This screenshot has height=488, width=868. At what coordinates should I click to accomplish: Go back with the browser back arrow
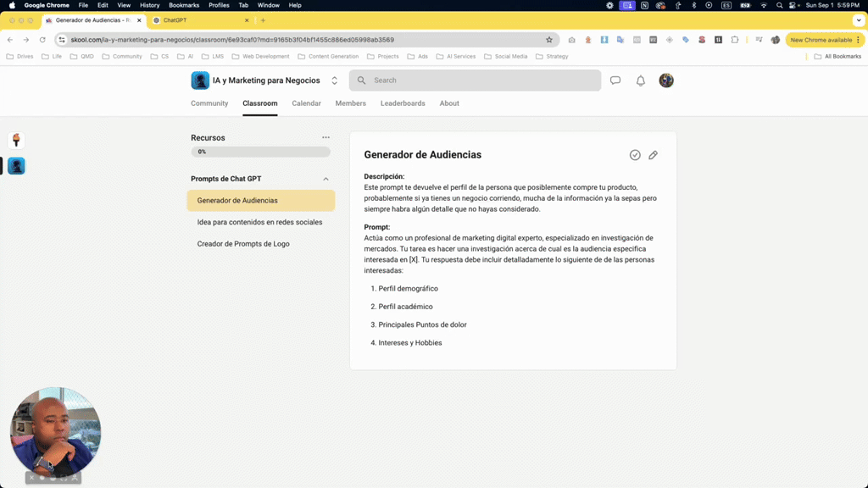coord(10,40)
